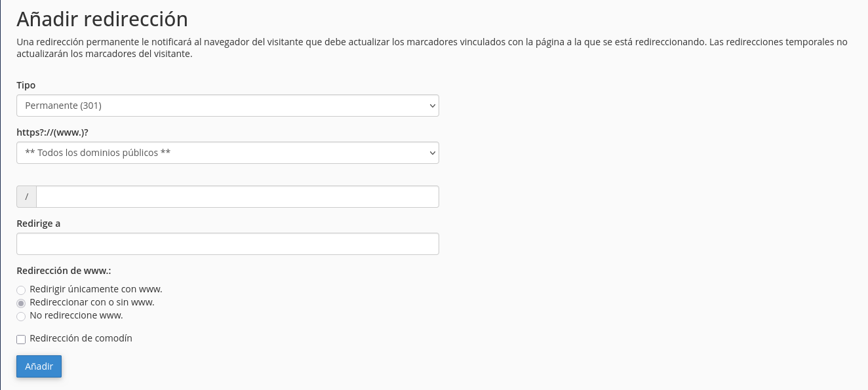Click the chevron arrow of the domain selector

click(432, 153)
